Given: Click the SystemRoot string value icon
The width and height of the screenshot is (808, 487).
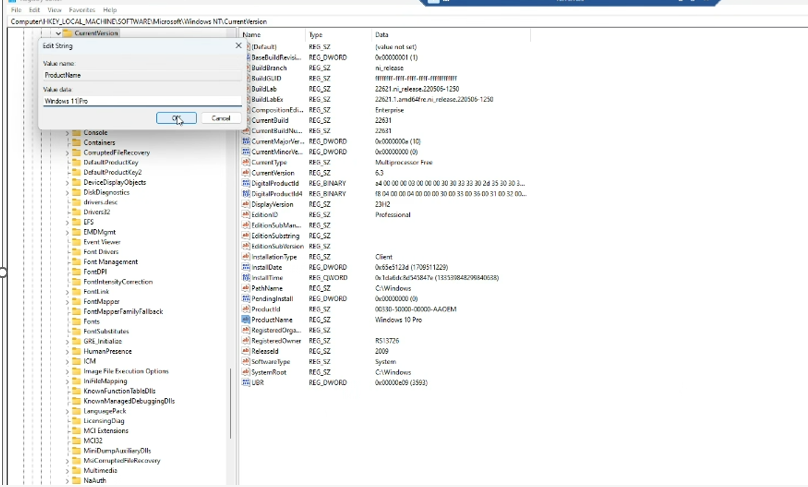Looking at the screenshot, I should (x=246, y=372).
